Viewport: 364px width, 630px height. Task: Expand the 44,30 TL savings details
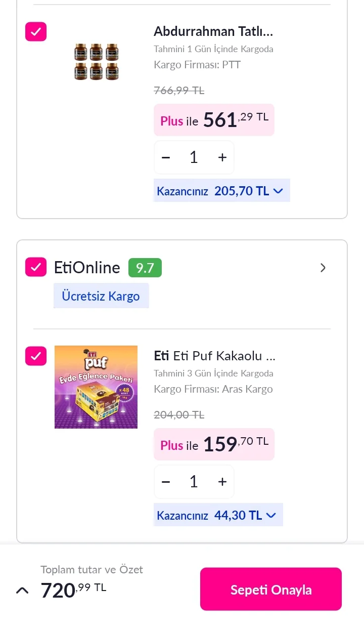[271, 515]
